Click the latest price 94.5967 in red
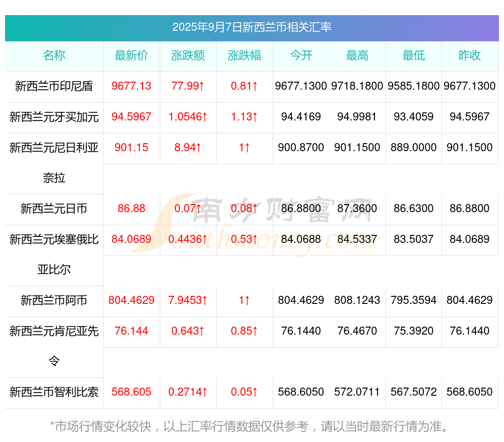The height and width of the screenshot is (442, 504). coord(132,117)
